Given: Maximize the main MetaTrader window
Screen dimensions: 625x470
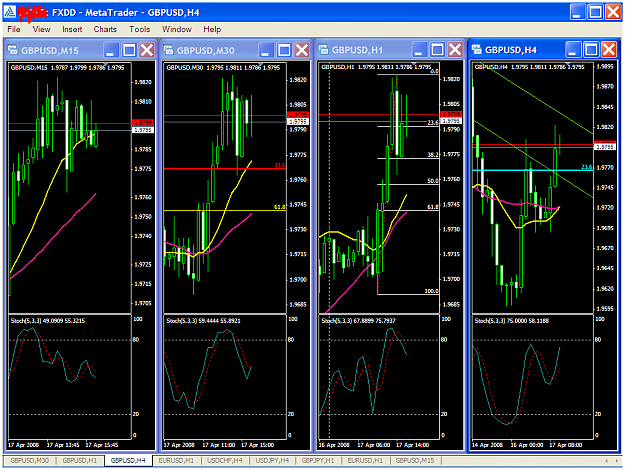Looking at the screenshot, I should [x=596, y=12].
